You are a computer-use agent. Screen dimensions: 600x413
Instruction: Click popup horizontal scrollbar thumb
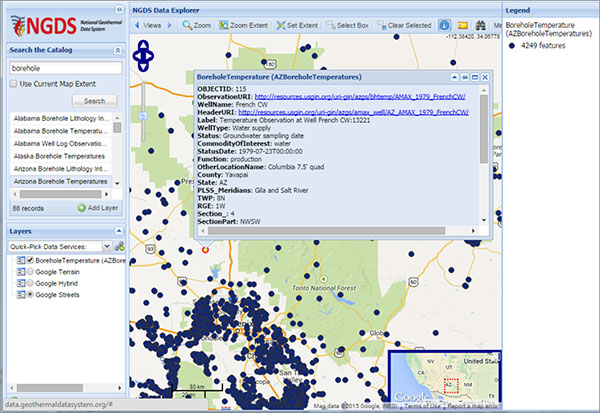click(326, 231)
